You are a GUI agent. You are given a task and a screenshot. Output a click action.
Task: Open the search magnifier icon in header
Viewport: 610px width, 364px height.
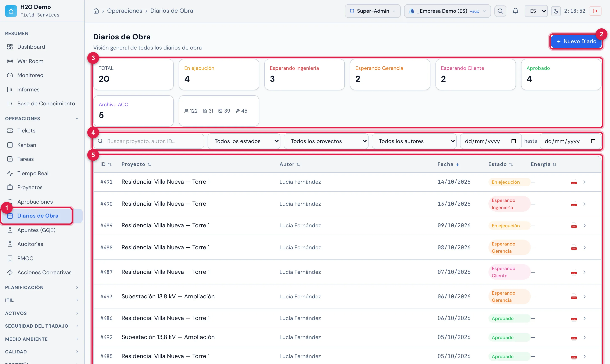pyautogui.click(x=500, y=11)
